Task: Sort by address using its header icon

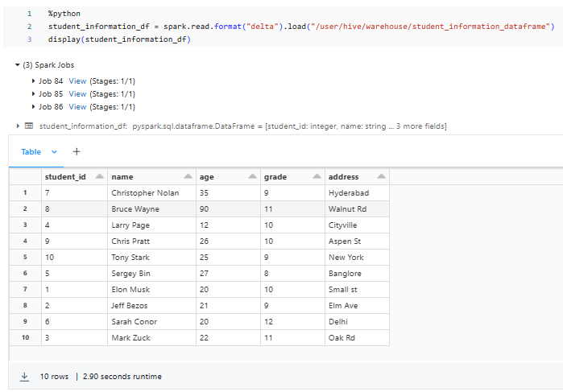Action: pyautogui.click(x=381, y=176)
